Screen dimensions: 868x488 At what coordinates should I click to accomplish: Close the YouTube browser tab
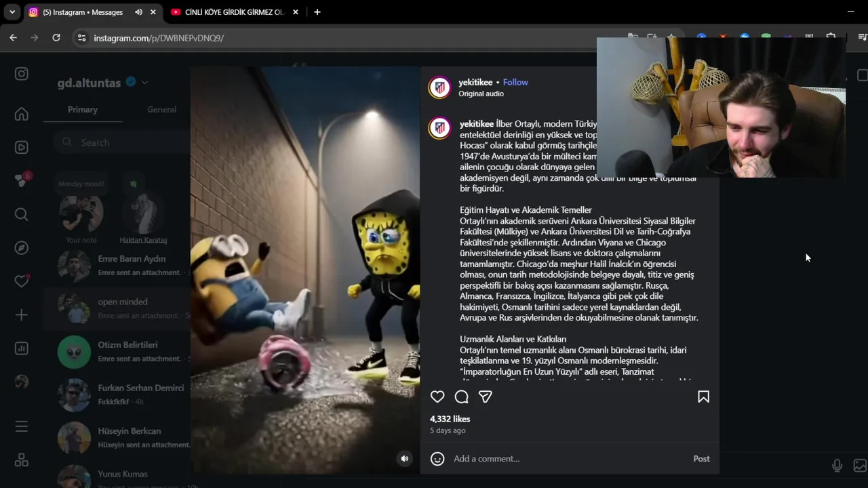pyautogui.click(x=294, y=12)
